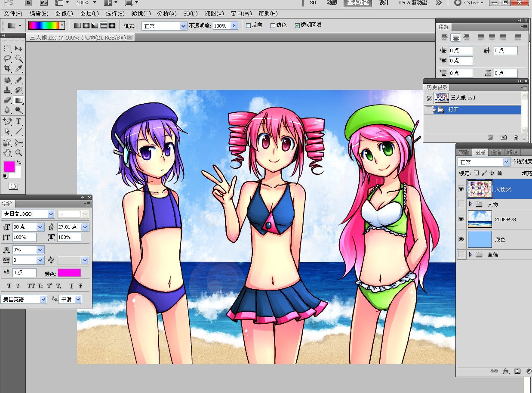Hide the 20059428 layer
This screenshot has height=393, width=532.
(x=461, y=219)
